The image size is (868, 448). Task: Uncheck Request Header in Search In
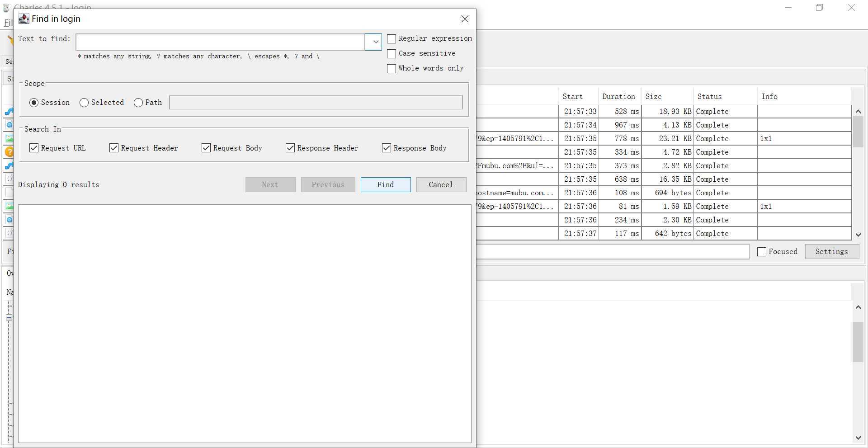pyautogui.click(x=114, y=148)
